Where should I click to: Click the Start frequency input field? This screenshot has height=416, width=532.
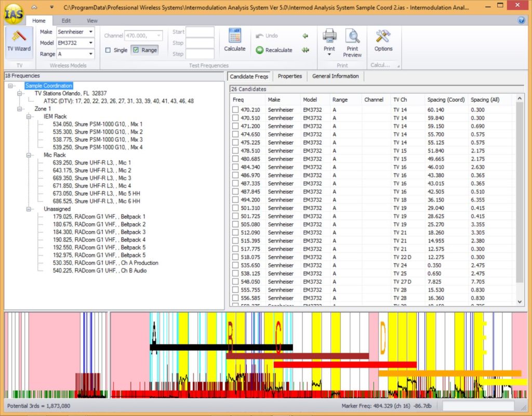coord(200,32)
